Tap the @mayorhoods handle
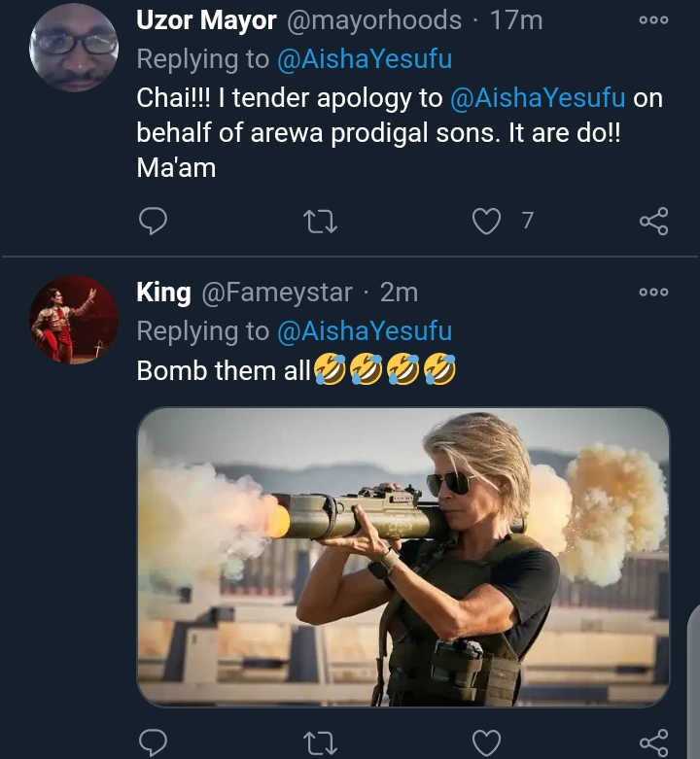This screenshot has height=759, width=700. click(374, 20)
